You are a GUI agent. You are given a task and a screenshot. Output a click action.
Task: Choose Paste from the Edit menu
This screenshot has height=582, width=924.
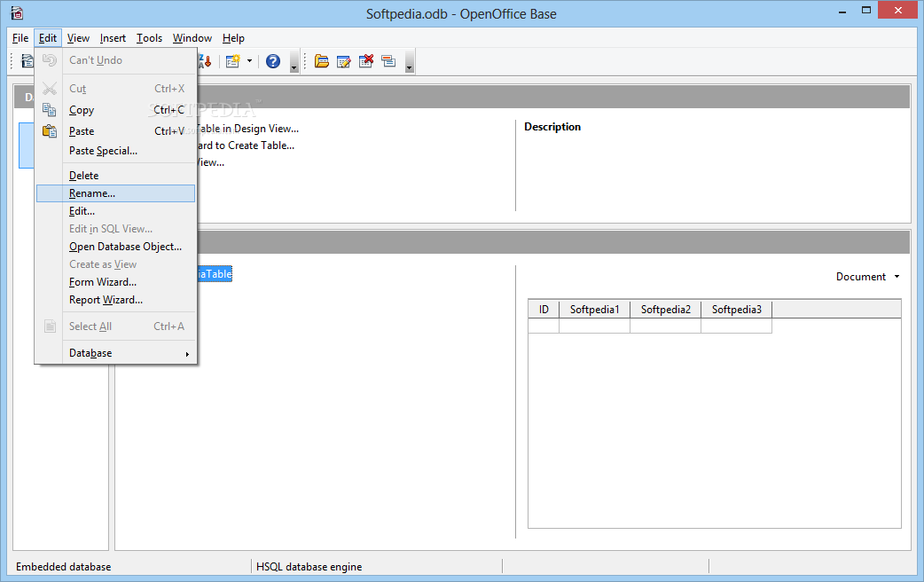pyautogui.click(x=115, y=131)
